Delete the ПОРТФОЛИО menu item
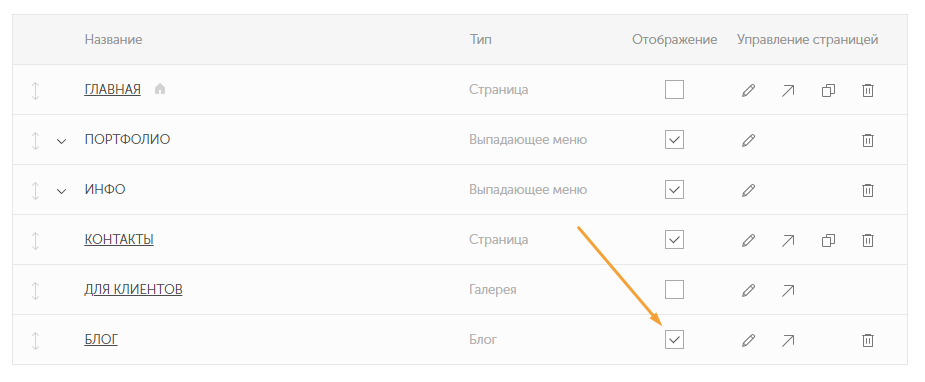925x382 pixels. coord(867,140)
